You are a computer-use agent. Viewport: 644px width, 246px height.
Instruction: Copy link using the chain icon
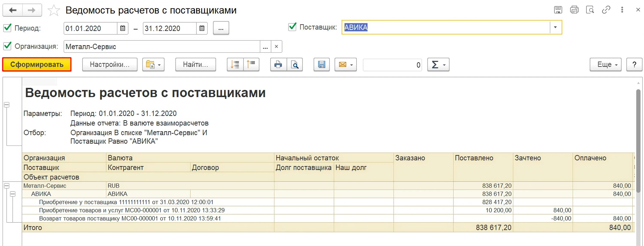pyautogui.click(x=606, y=10)
